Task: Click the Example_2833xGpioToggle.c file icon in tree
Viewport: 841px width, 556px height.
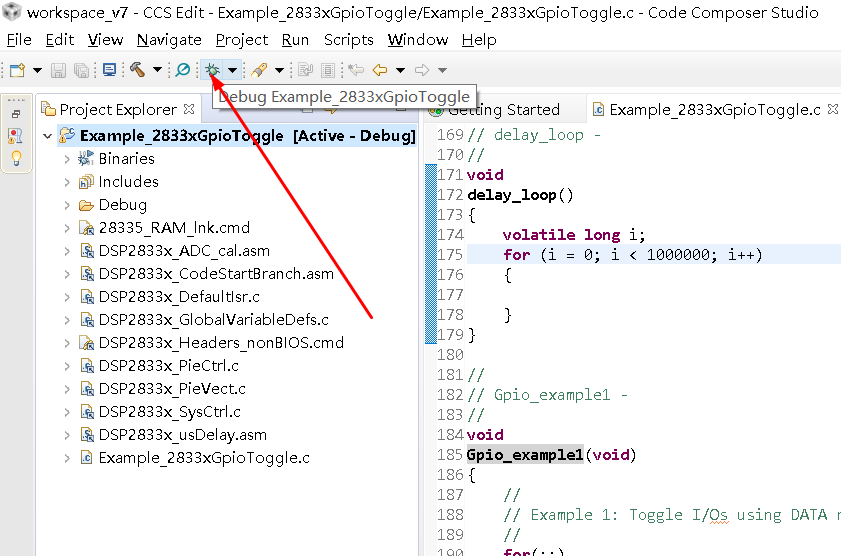Action: coord(86,458)
